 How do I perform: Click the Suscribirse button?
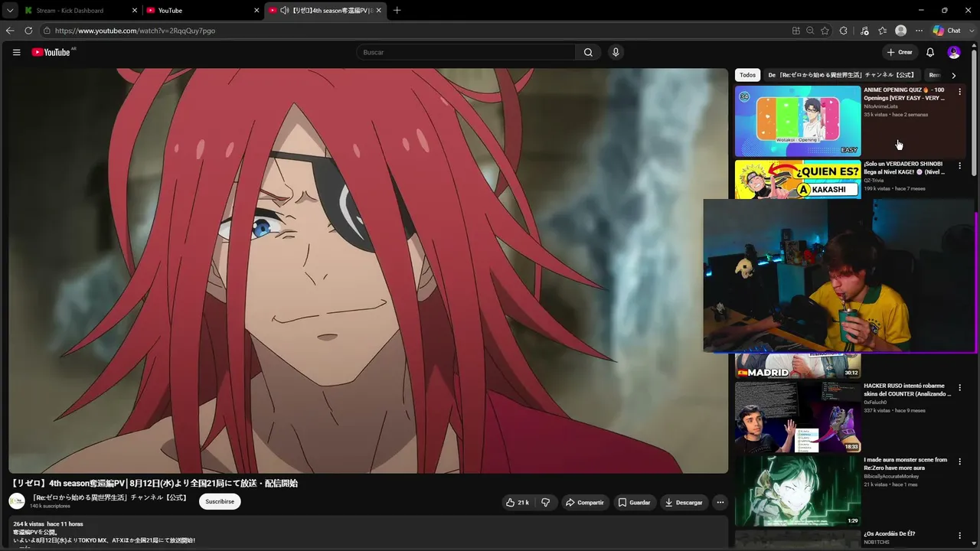coord(220,502)
